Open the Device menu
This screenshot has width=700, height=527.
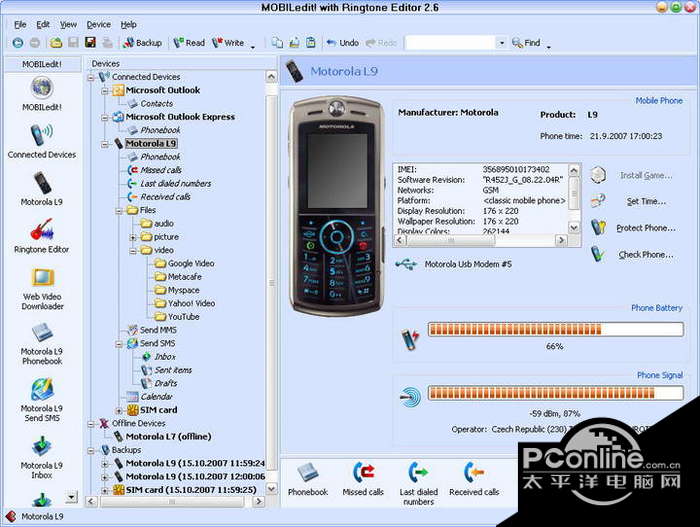(x=99, y=25)
